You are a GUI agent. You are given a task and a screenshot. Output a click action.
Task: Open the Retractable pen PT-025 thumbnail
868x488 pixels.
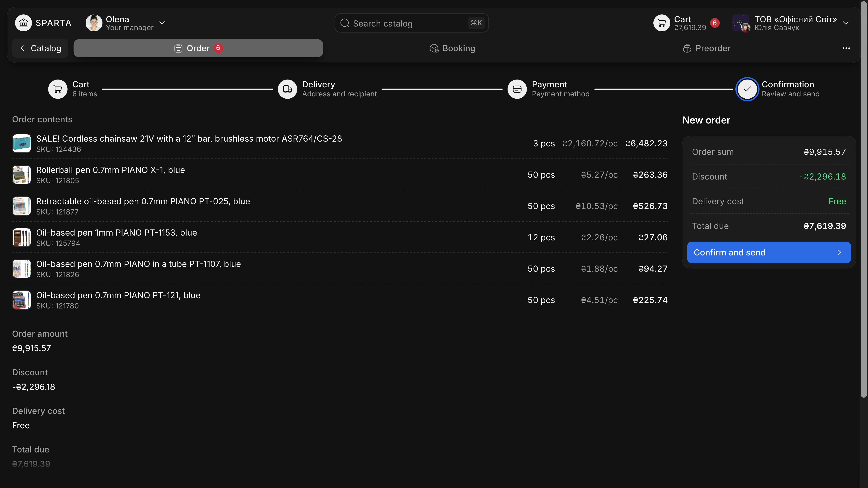click(21, 206)
